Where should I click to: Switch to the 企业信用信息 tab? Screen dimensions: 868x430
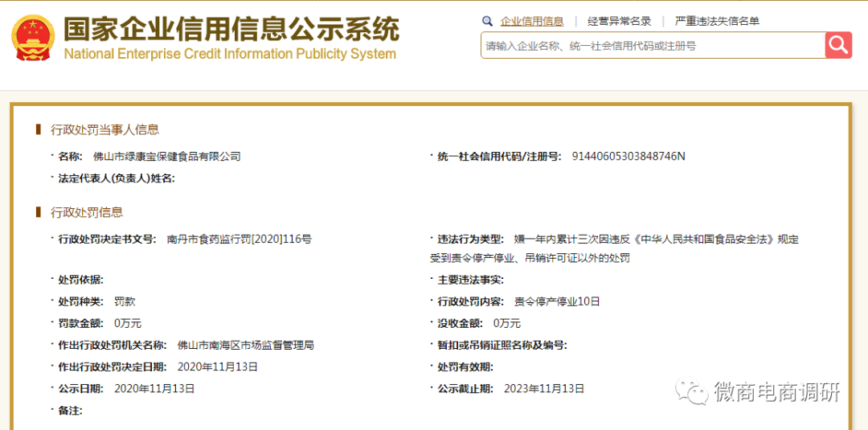coord(531,22)
